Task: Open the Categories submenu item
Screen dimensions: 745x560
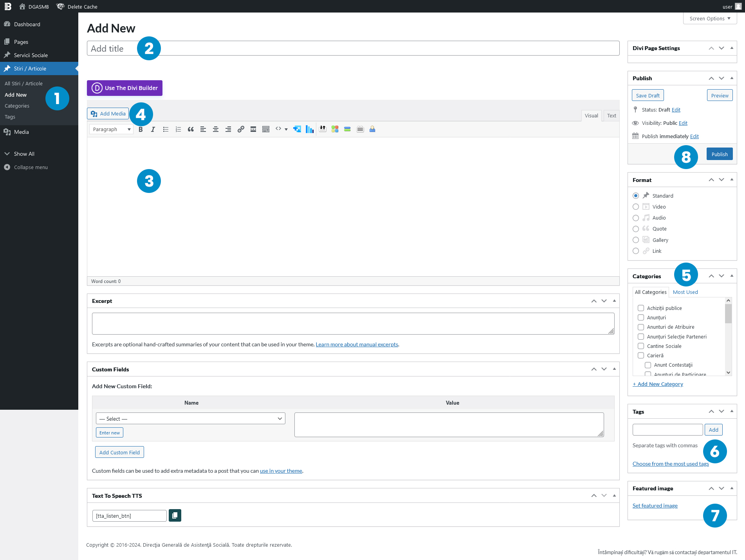Action: [17, 106]
